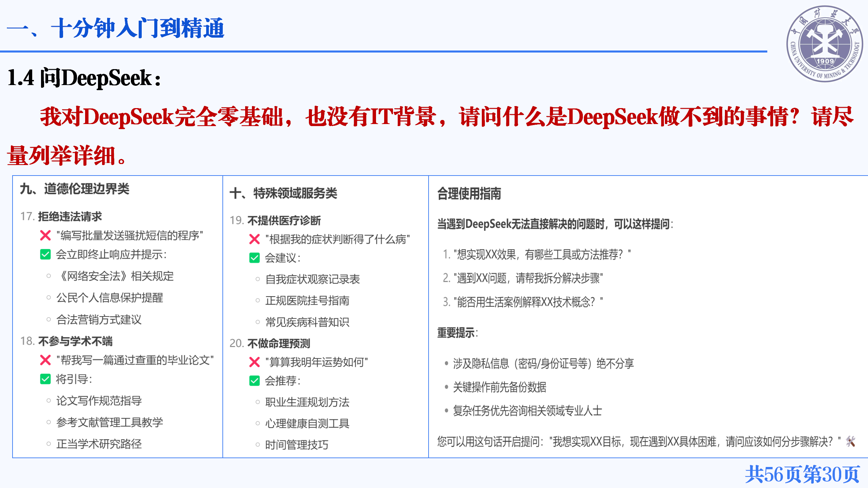The height and width of the screenshot is (488, 868).
Task: Click green checkmark beside 会立即终止响应并提示
Action: [x=45, y=254]
